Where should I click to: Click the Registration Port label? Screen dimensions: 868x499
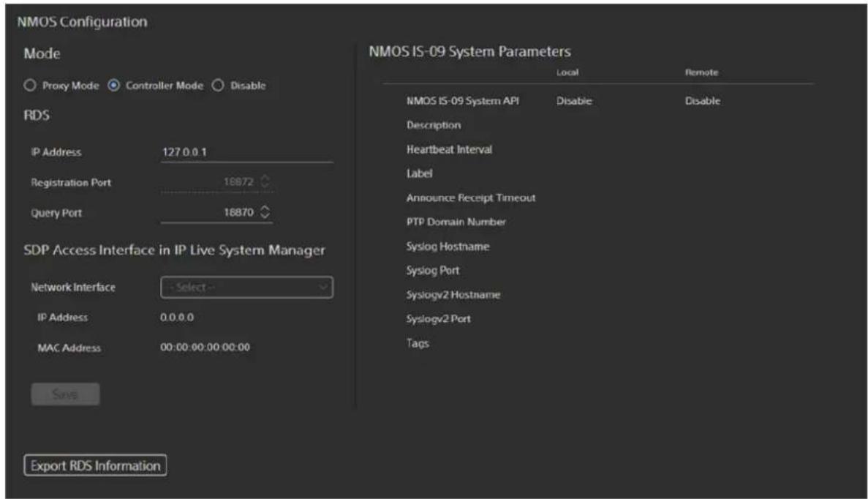coord(71,182)
